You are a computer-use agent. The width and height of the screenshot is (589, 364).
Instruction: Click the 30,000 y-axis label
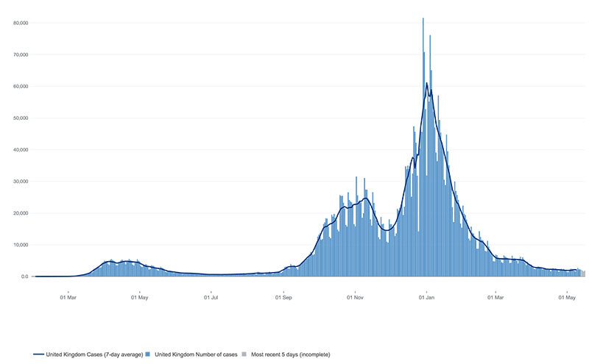[x=21, y=182]
